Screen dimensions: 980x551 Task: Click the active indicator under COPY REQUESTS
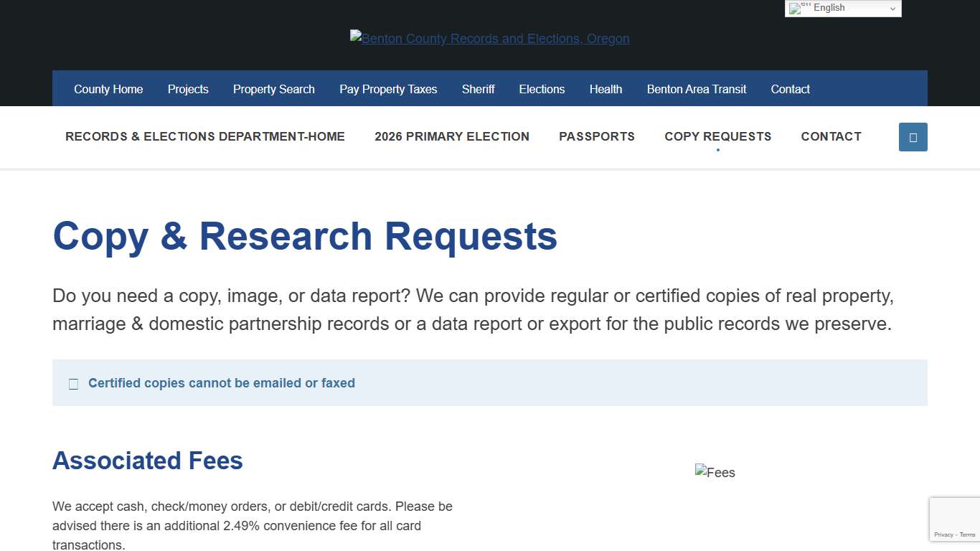click(717, 150)
